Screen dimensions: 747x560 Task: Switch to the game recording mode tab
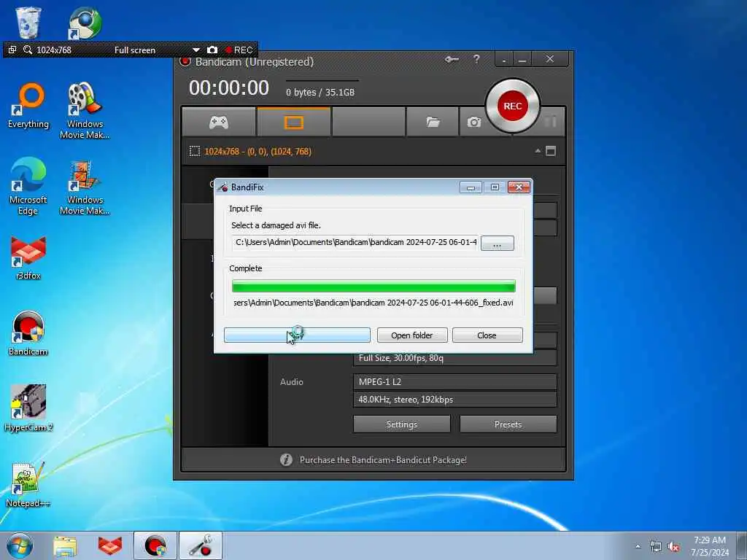pyautogui.click(x=219, y=122)
